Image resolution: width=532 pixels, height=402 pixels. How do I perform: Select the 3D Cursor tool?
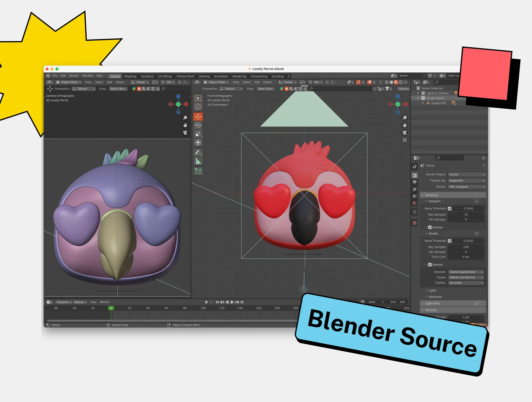tap(198, 107)
